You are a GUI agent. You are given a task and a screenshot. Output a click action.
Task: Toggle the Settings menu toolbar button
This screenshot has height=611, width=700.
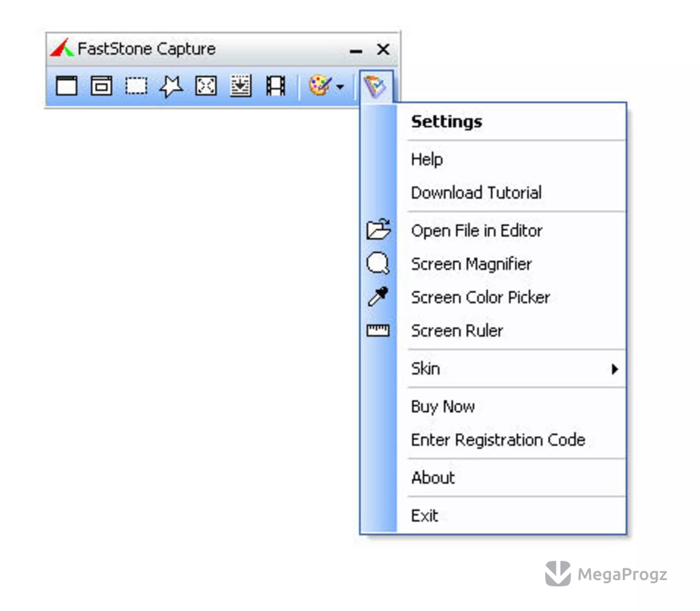point(376,87)
